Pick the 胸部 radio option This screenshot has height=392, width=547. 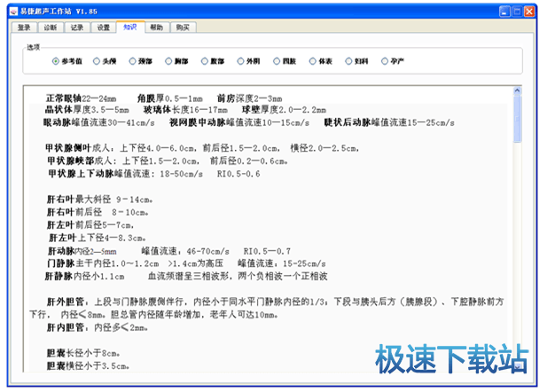tap(176, 61)
